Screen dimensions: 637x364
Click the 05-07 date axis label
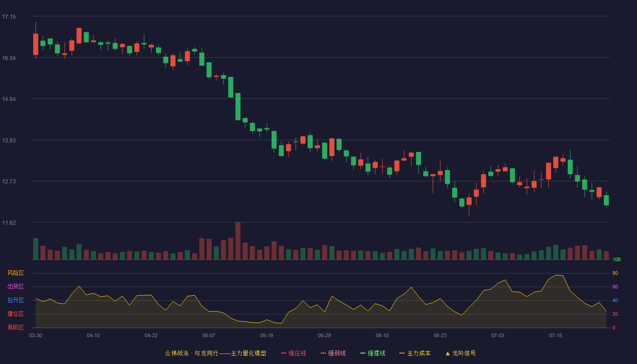pos(209,335)
